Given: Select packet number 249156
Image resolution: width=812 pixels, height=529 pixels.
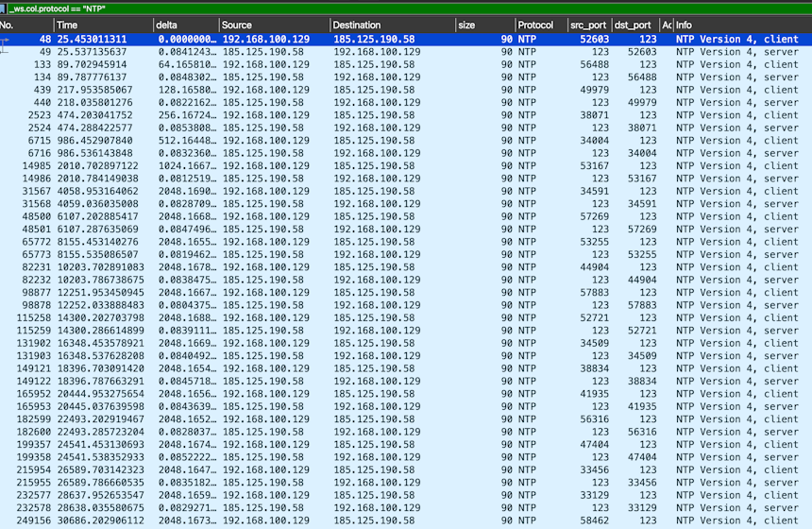Looking at the screenshot, I should coord(406,520).
